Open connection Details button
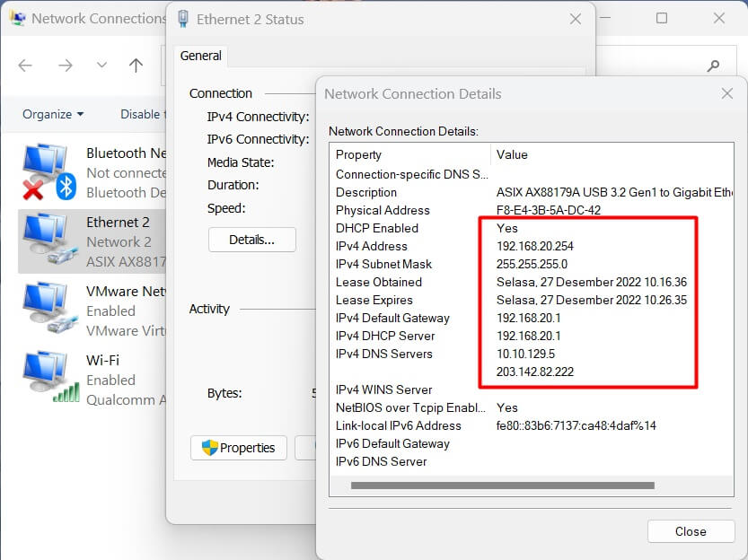748x560 pixels. pos(251,240)
